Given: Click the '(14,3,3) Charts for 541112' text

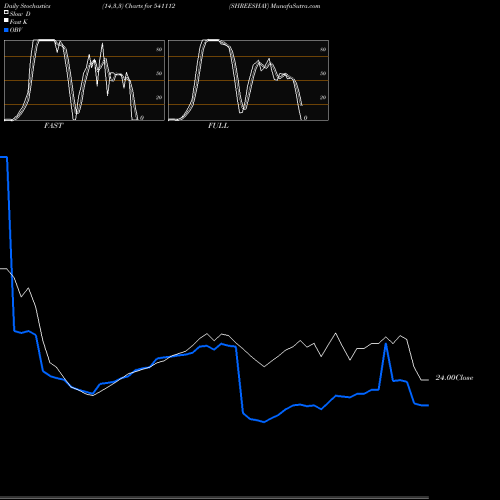Looking at the screenshot, I should click(x=139, y=6).
